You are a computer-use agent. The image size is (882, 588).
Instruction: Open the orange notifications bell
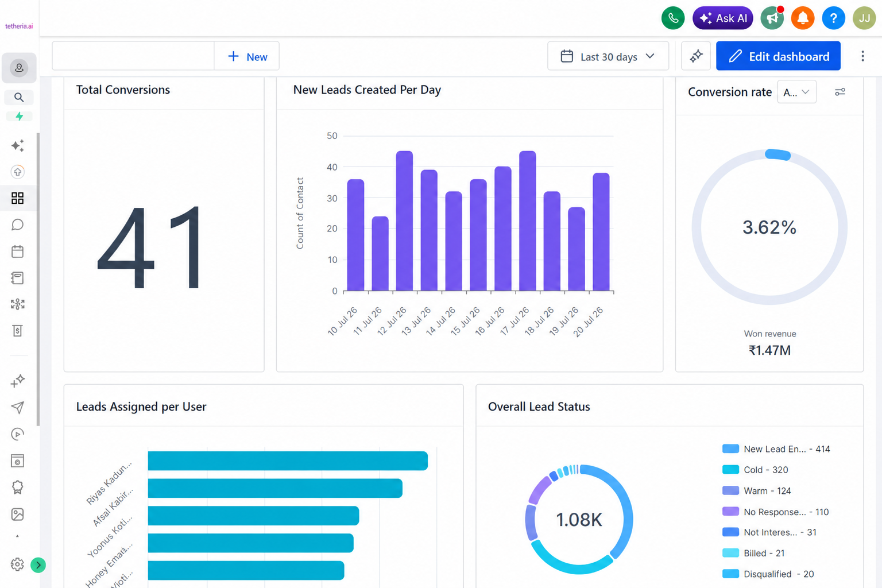pos(803,18)
